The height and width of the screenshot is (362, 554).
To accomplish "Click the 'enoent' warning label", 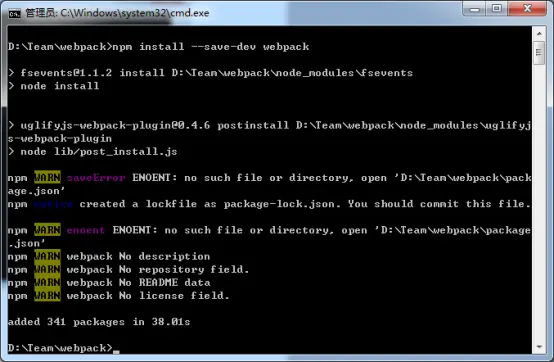I will 86,230.
